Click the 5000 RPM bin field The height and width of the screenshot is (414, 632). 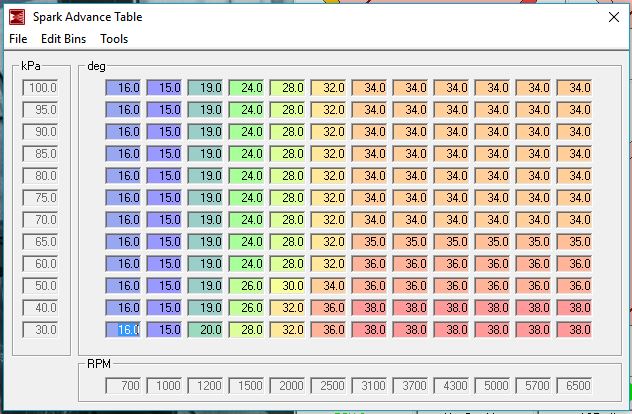pyautogui.click(x=493, y=385)
